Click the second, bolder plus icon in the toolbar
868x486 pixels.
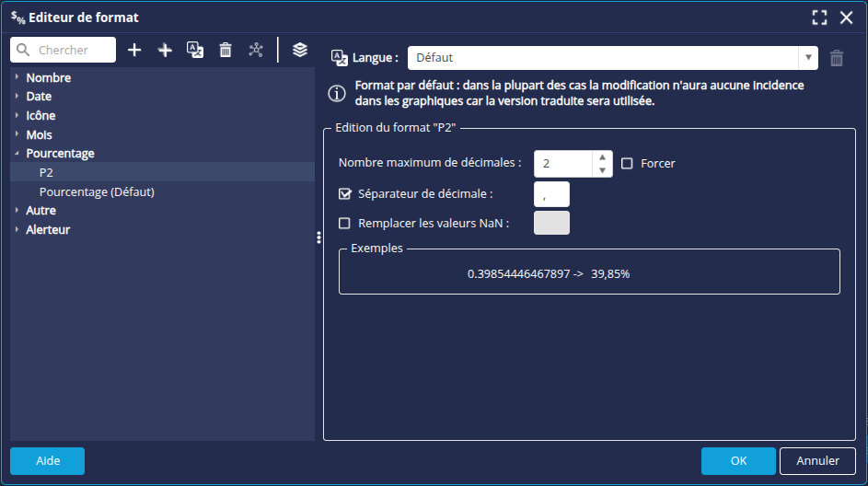[x=165, y=50]
